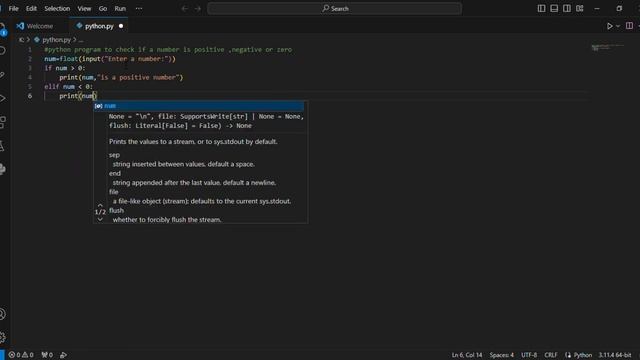Open the Selection menu
Screen dimensions: 640x360
[57, 8]
